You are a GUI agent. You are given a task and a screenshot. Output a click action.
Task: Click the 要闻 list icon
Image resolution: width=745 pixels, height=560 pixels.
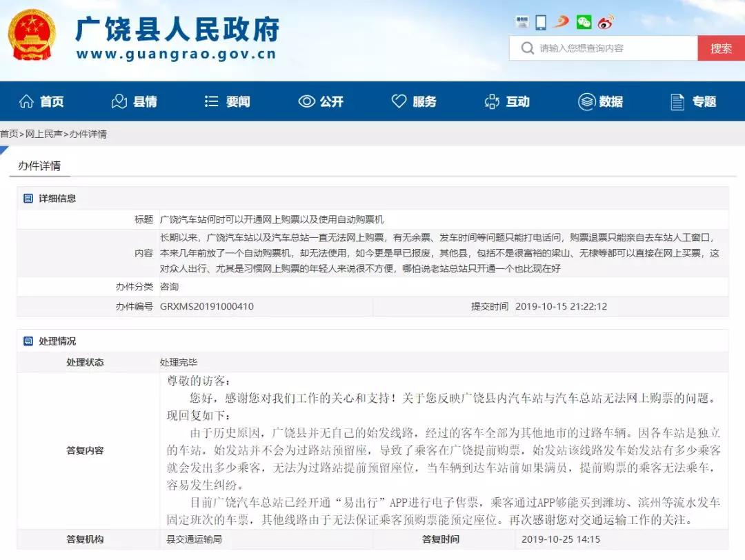click(212, 101)
